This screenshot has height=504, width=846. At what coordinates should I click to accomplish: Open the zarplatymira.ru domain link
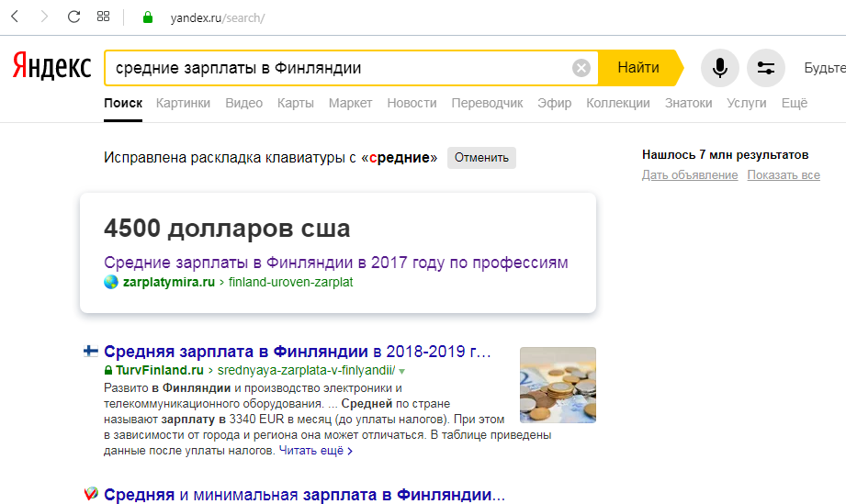[x=169, y=282]
